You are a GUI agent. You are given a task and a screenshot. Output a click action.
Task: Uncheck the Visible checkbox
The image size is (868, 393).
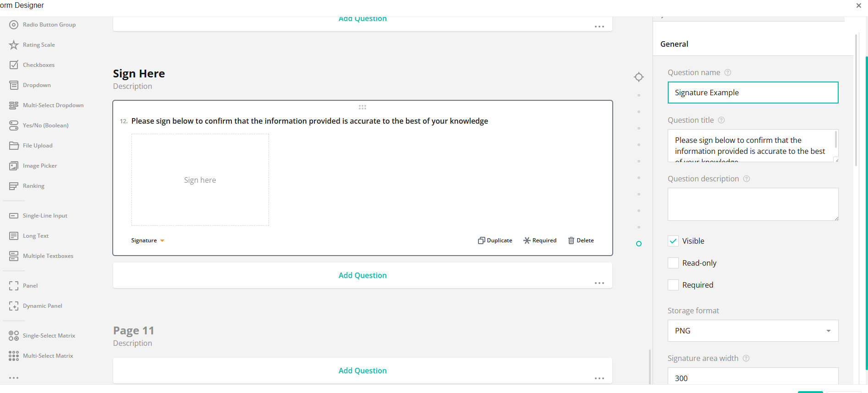673,241
